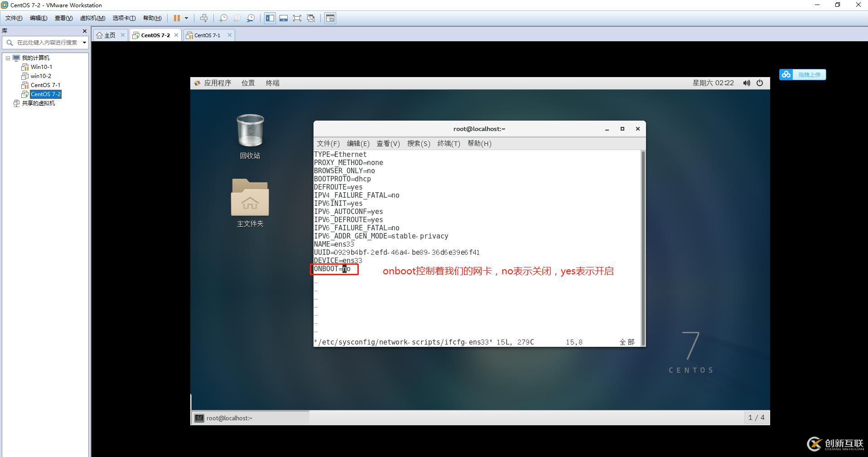Screen dimensions: 868x457
Task: Close the library panel
Action: coord(84,31)
